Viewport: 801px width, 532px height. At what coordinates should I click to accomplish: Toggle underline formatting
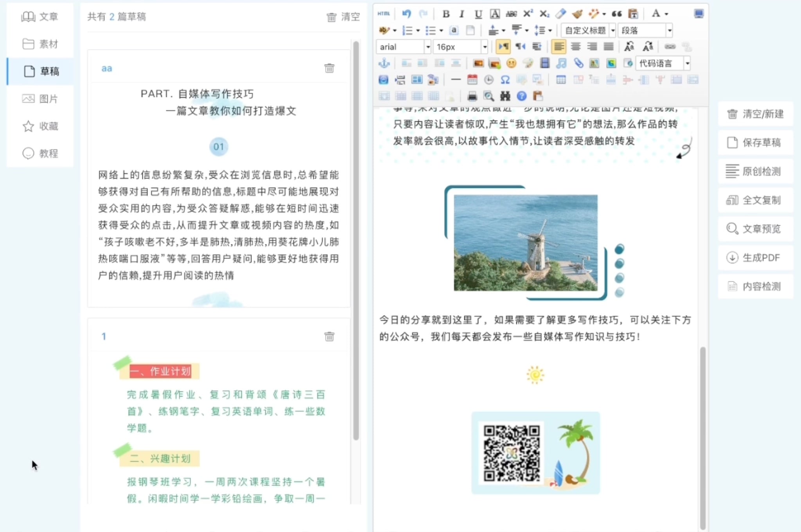pos(478,14)
